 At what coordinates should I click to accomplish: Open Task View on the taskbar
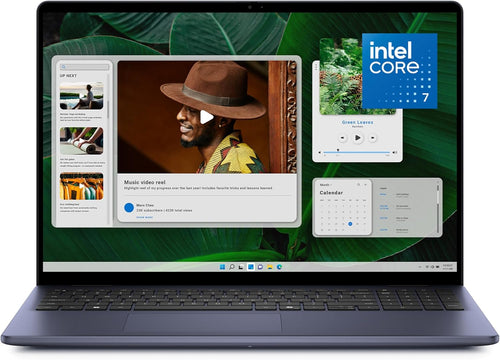(241, 267)
